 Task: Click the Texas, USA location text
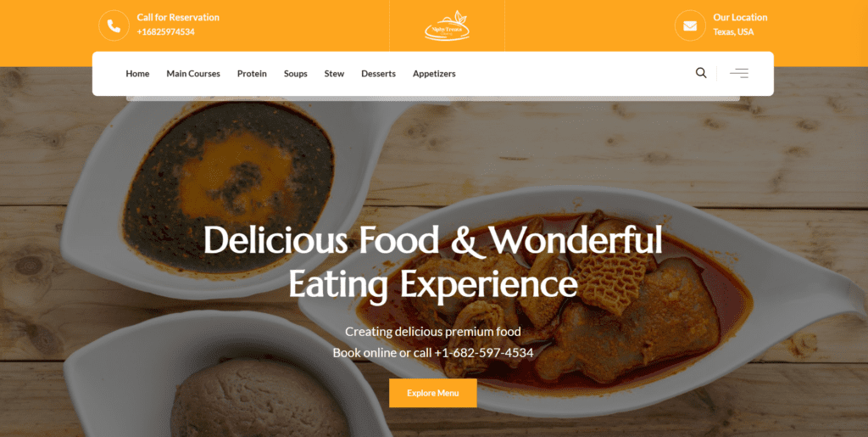tap(733, 32)
